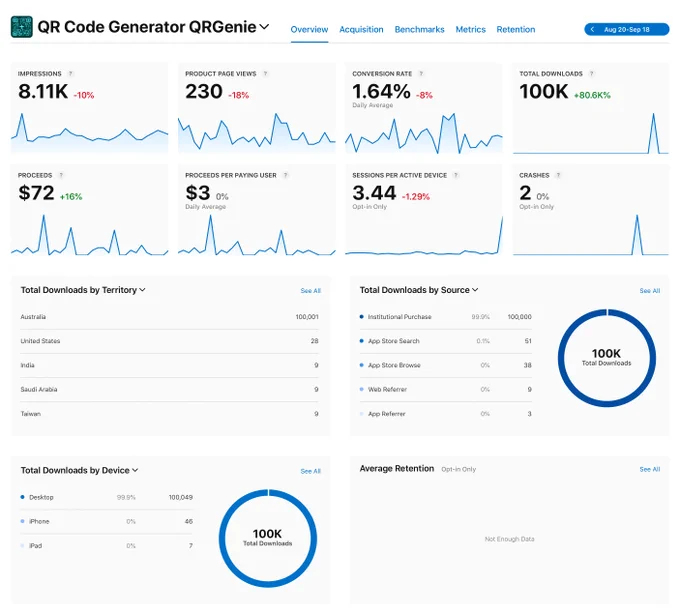Click the Desktop legend color dot
The image size is (680, 613).
pos(23,497)
